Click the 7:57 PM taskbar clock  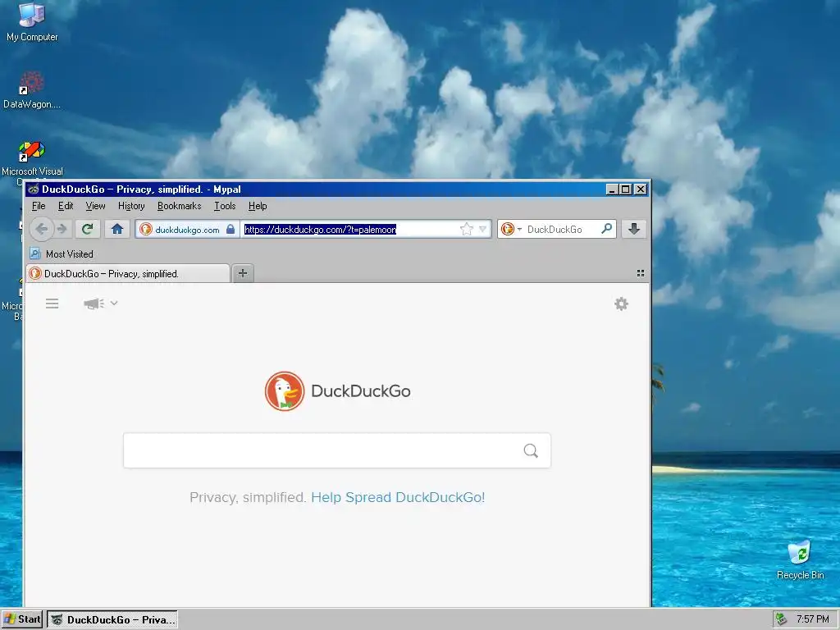[813, 619]
